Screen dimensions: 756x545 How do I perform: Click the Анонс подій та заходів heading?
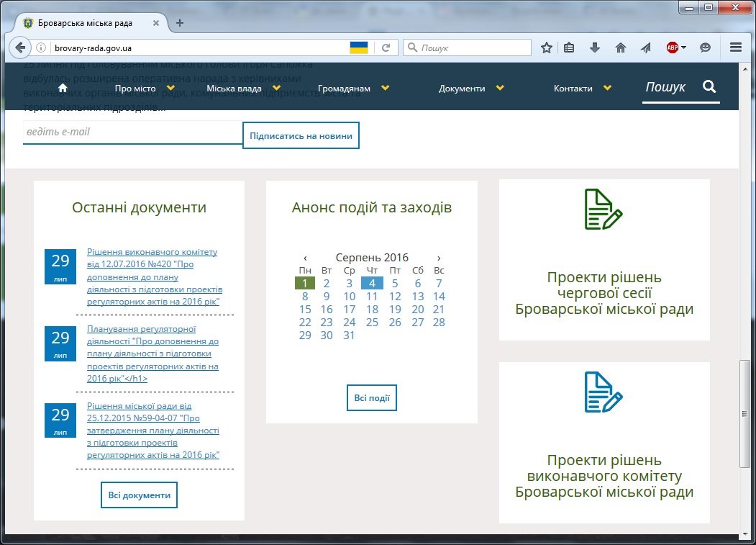pyautogui.click(x=372, y=207)
